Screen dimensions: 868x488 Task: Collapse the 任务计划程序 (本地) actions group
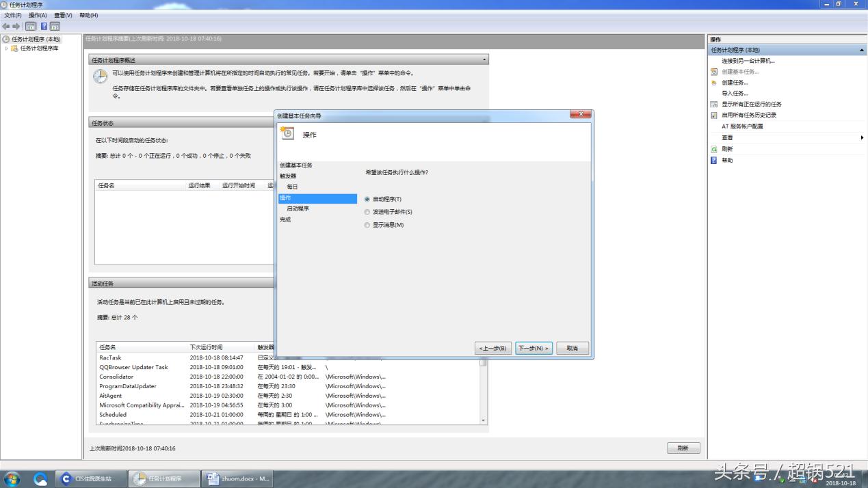[x=861, y=51]
